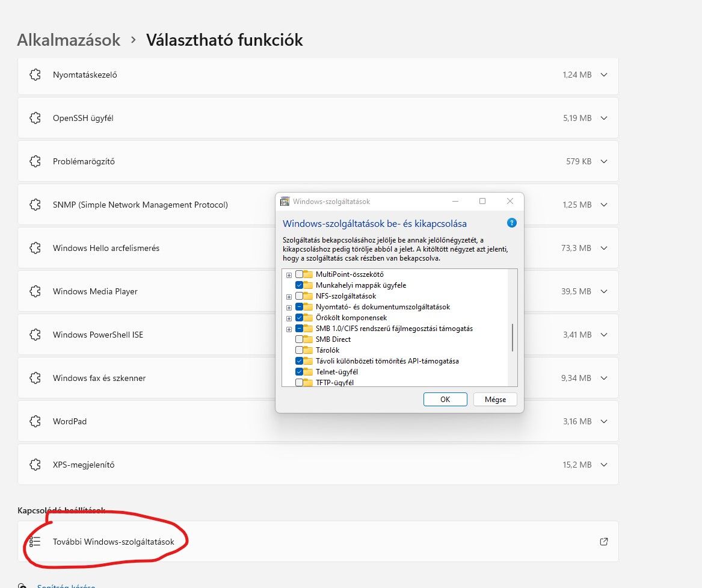
Task: Click the Problémarögzítő feature icon
Action: pos(35,161)
